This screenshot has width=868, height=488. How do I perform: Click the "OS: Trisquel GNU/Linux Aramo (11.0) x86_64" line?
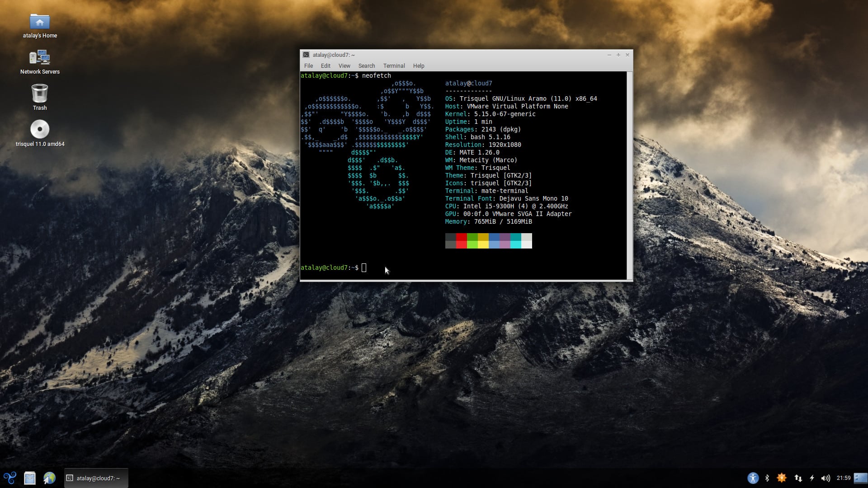click(x=521, y=99)
